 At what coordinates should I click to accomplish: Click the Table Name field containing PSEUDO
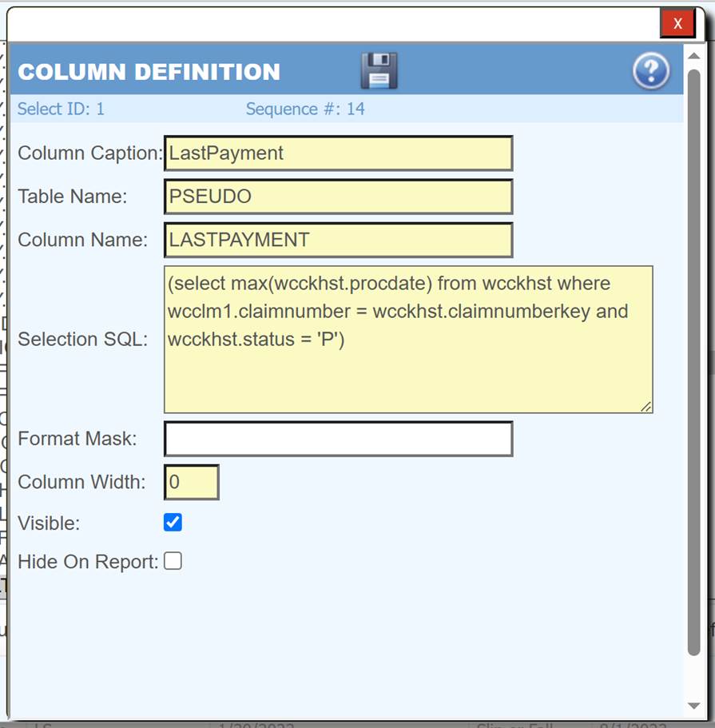point(336,196)
